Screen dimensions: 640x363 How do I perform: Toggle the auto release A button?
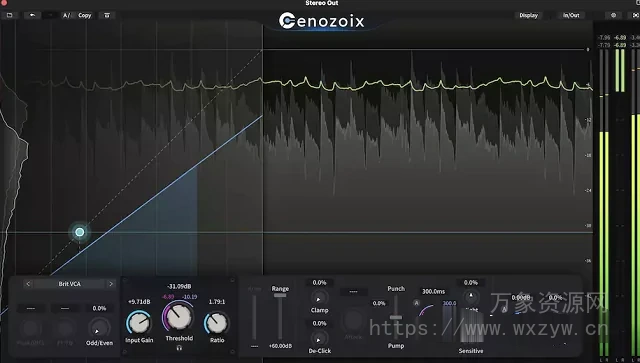(x=416, y=303)
